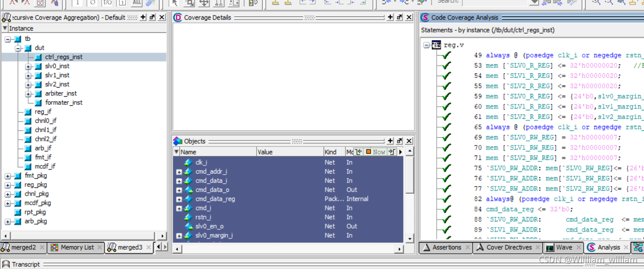Select the cursor mode arrow toolbar icon

tap(175, 4)
